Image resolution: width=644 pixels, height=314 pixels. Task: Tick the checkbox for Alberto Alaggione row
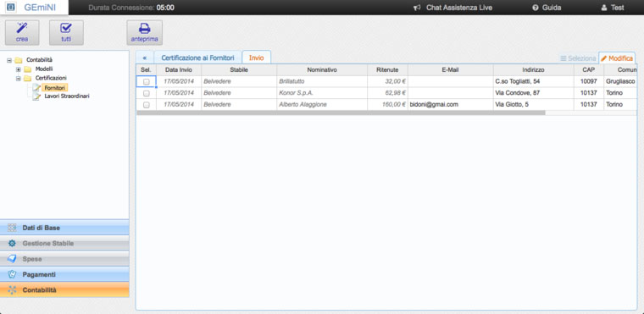click(147, 105)
